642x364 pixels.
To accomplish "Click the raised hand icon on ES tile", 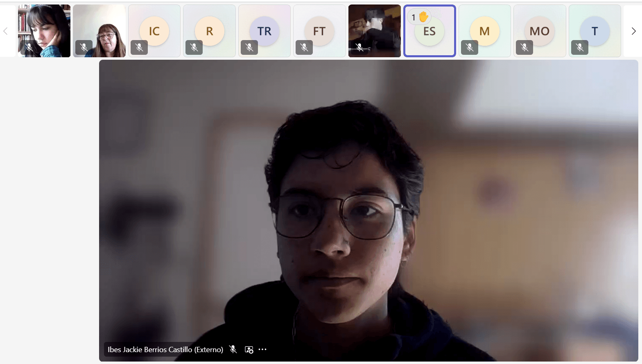I will pos(423,17).
